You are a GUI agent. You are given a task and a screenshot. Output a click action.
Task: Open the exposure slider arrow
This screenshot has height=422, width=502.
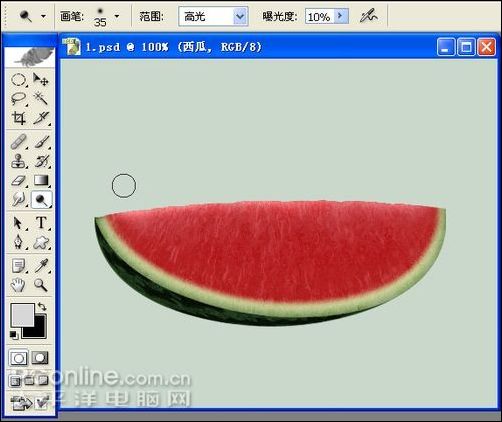(341, 16)
